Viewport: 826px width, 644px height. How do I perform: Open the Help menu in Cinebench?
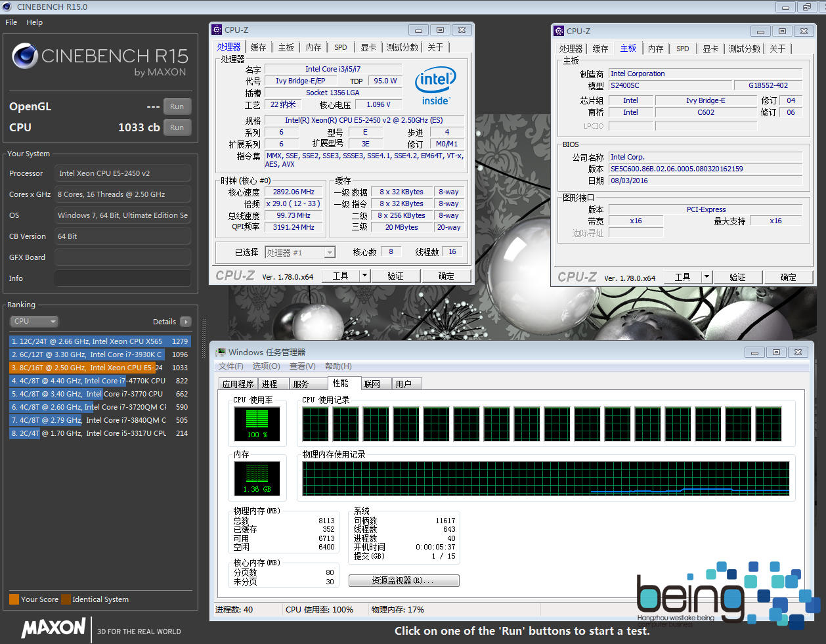point(34,22)
